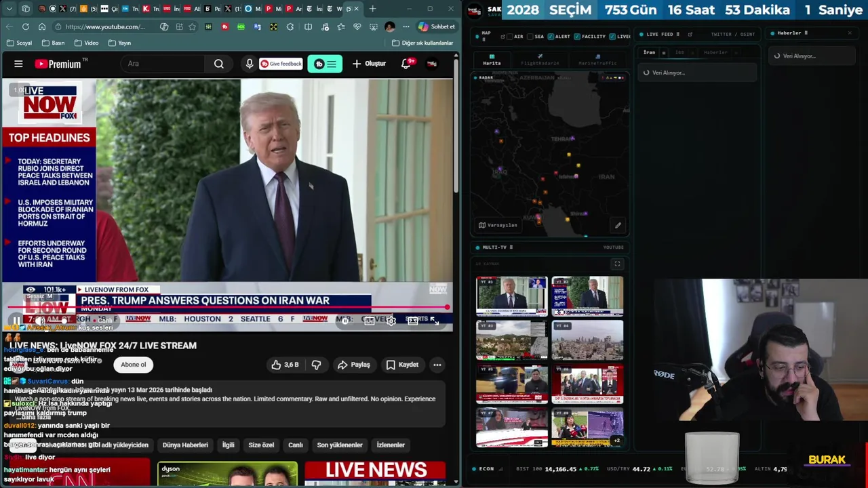This screenshot has width=868, height=488.
Task: Open a new browser tab
Action: 372,9
